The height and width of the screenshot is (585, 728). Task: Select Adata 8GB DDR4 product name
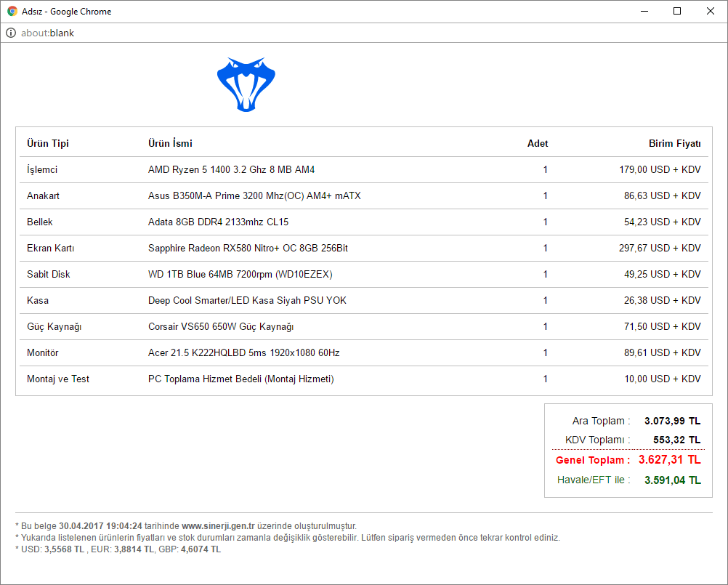click(x=218, y=222)
